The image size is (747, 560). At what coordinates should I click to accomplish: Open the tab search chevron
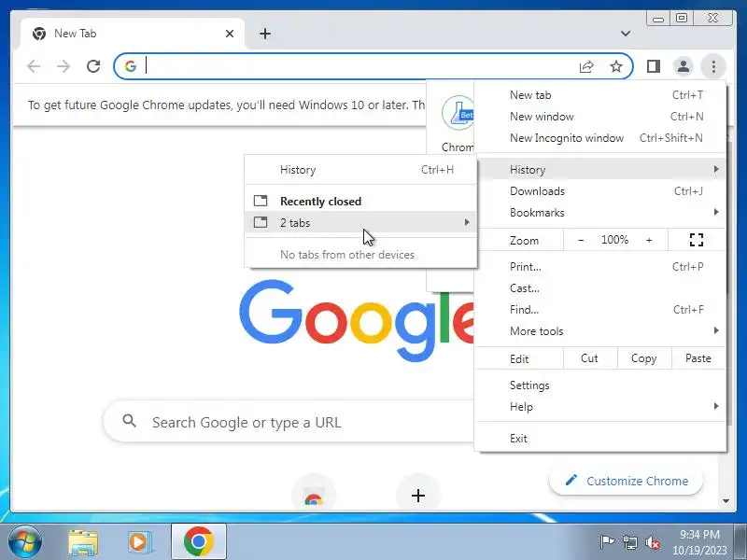click(626, 34)
